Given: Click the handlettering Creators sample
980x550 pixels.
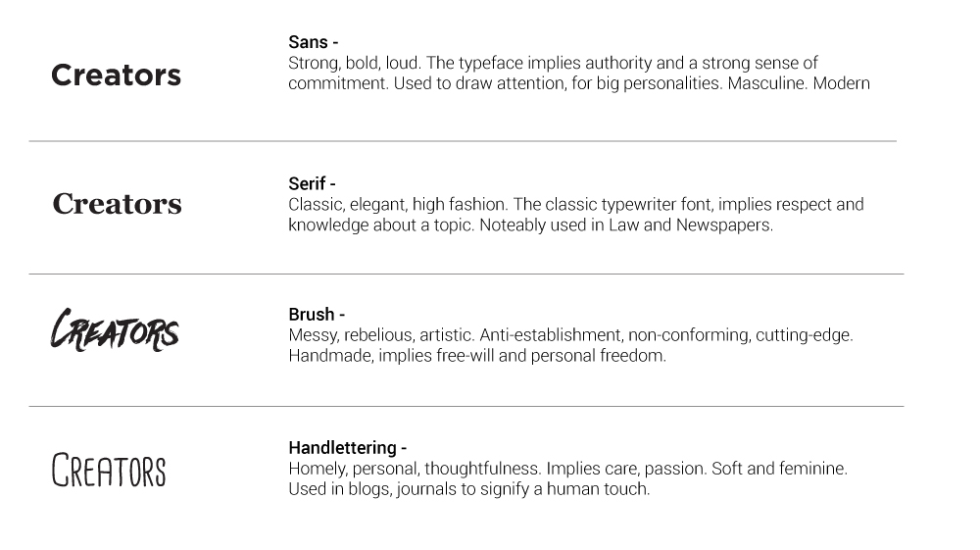Looking at the screenshot, I should coord(109,470).
